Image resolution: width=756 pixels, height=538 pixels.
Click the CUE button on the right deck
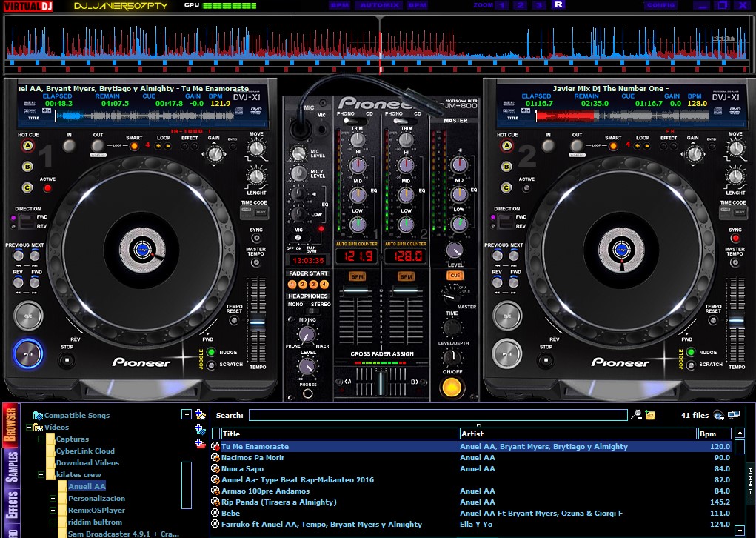pyautogui.click(x=508, y=316)
